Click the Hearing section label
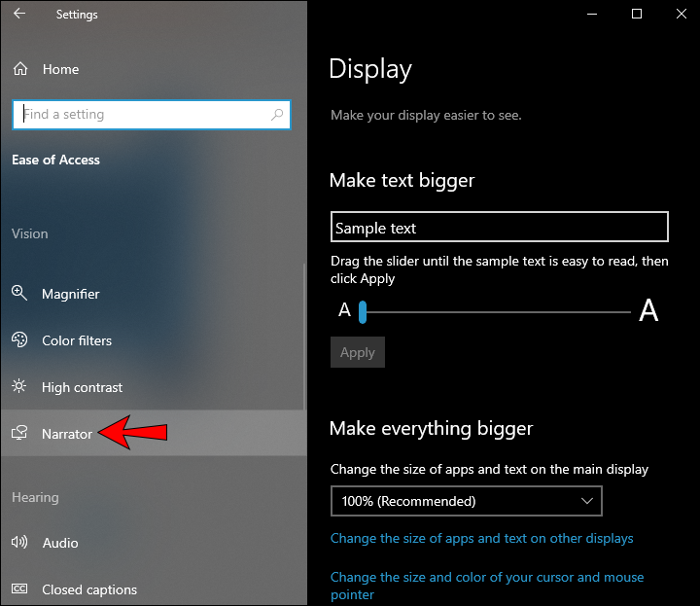Viewport: 700px width, 606px height. click(x=35, y=497)
